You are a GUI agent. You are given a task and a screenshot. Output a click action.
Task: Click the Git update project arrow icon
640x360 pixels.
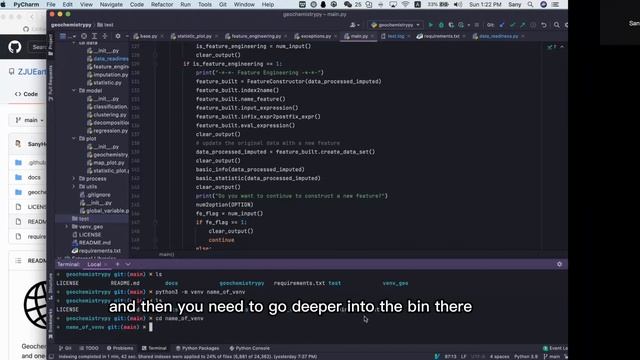point(502,25)
